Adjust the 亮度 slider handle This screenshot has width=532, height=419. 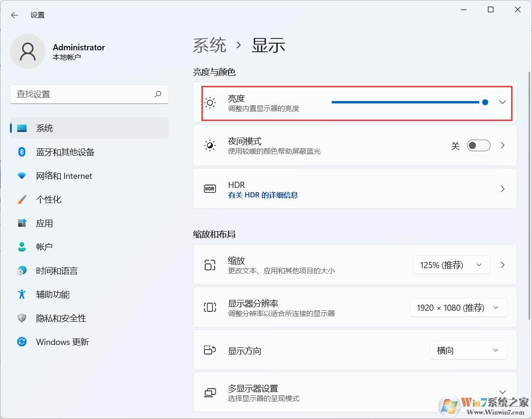tap(485, 102)
